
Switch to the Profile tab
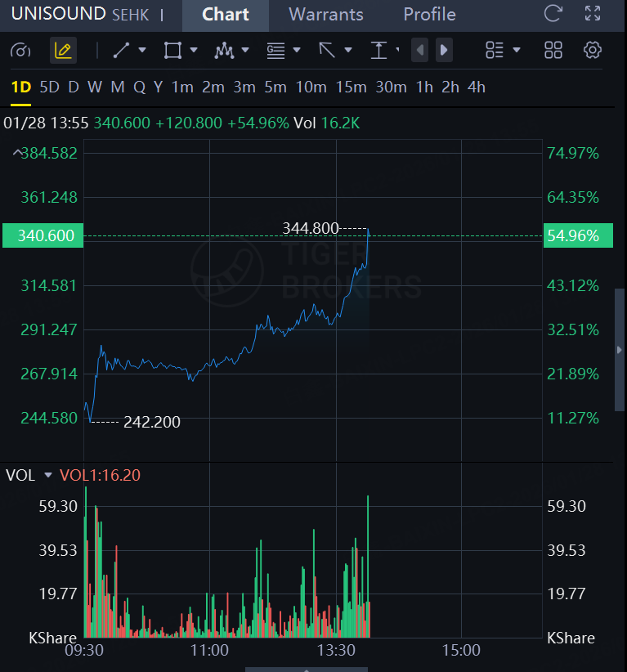(429, 15)
